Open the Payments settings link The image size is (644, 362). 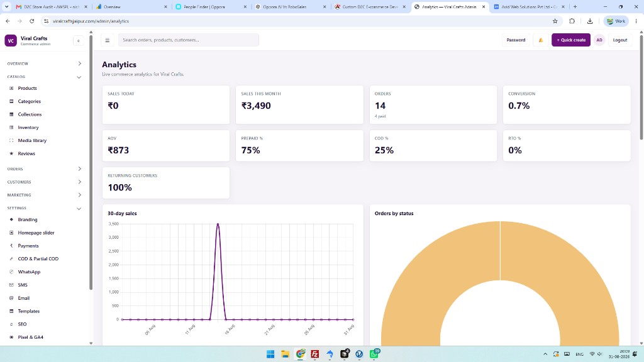click(28, 246)
